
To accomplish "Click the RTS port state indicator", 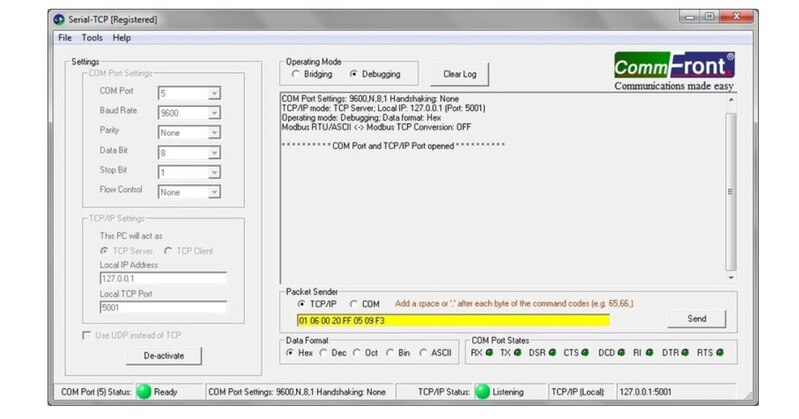I will pyautogui.click(x=720, y=352).
